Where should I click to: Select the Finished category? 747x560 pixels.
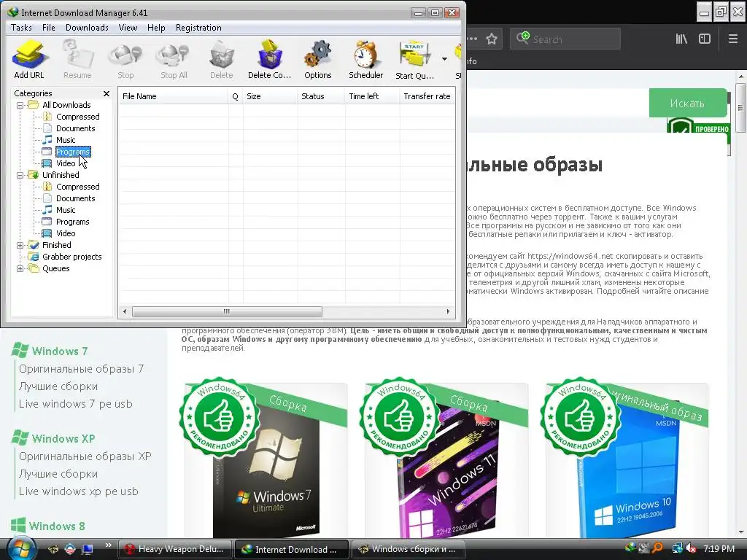click(x=57, y=245)
